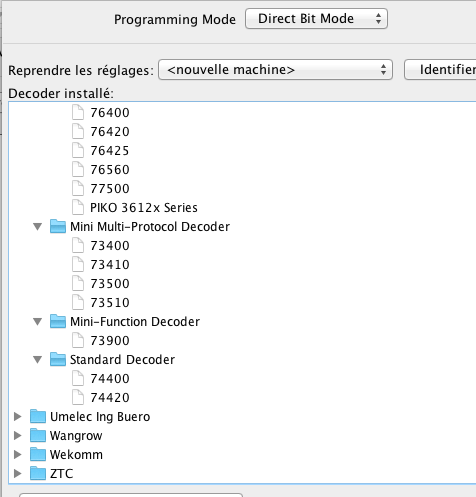Open the Programming Mode dropdown
This screenshot has height=497, width=476.
tap(316, 19)
